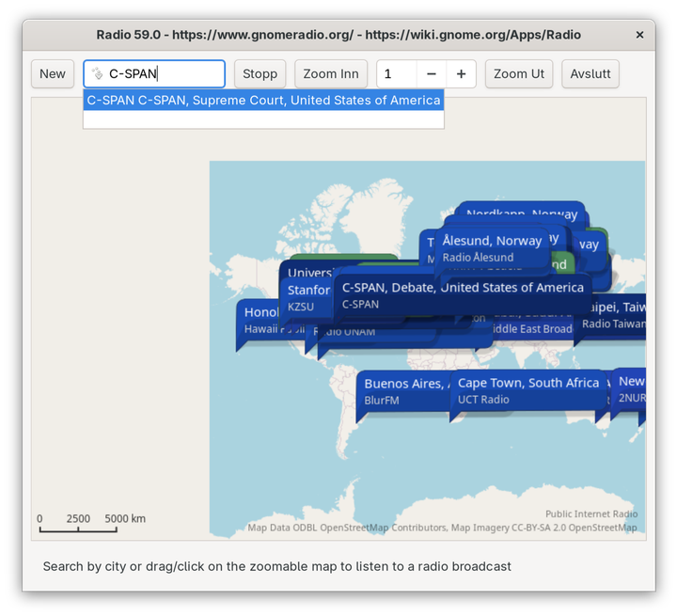Open the Cape Town UCT Radio marker

point(527,390)
